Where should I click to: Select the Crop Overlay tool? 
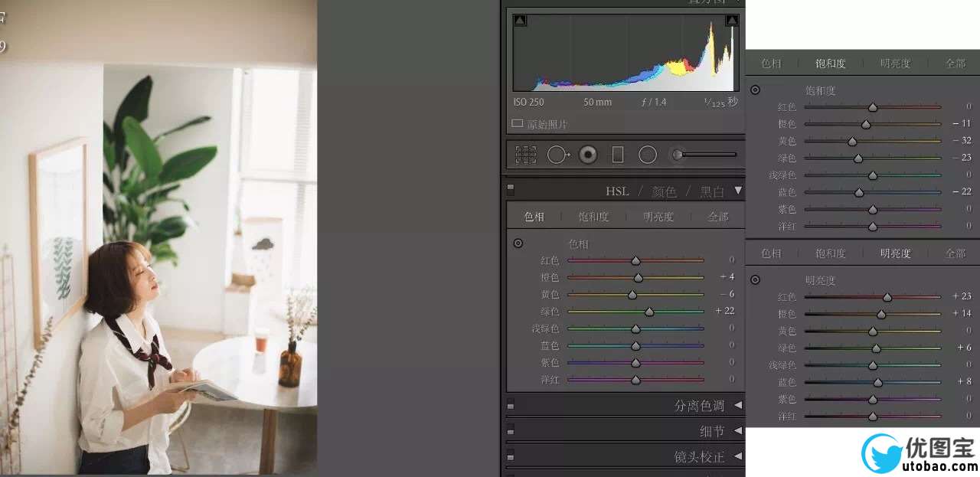526,155
